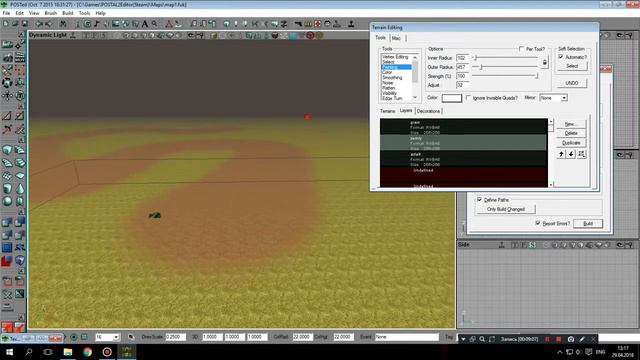The width and height of the screenshot is (640, 360).
Task: Click the Duplicate layer button
Action: (x=571, y=143)
